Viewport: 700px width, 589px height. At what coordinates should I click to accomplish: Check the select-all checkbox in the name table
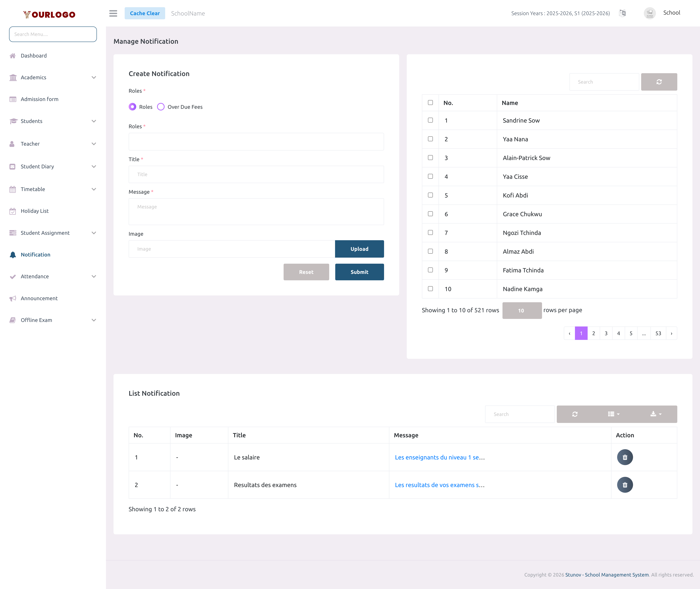(430, 103)
